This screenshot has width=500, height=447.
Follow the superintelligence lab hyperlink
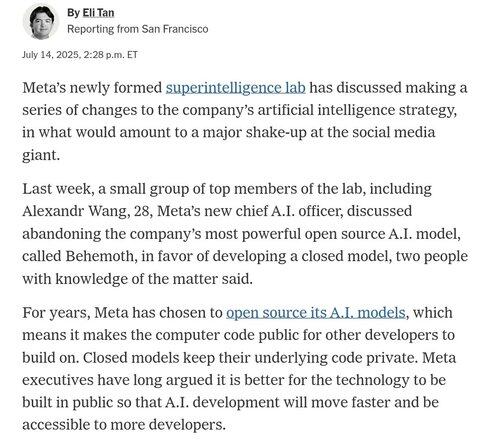click(236, 88)
